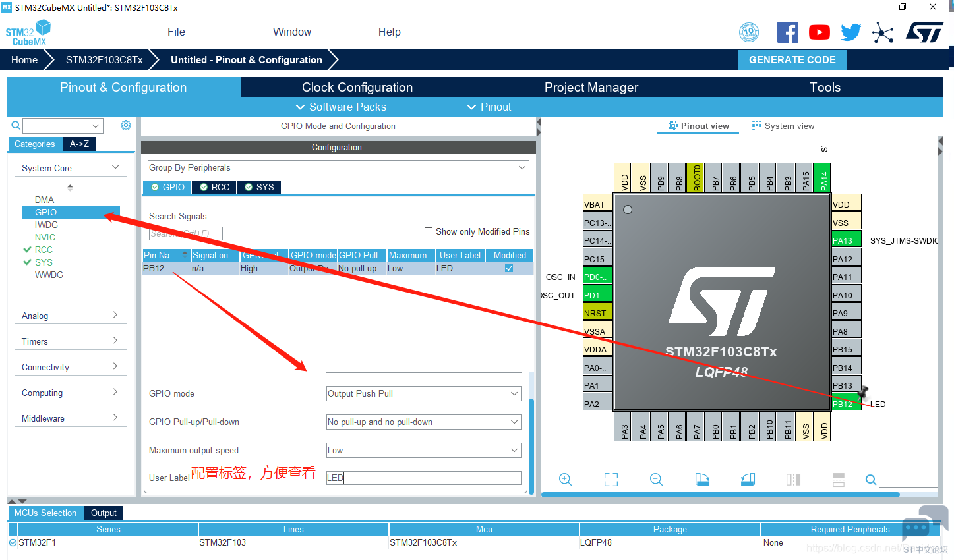Image resolution: width=954 pixels, height=560 pixels.
Task: Click the GENERATE CODE button
Action: [792, 59]
